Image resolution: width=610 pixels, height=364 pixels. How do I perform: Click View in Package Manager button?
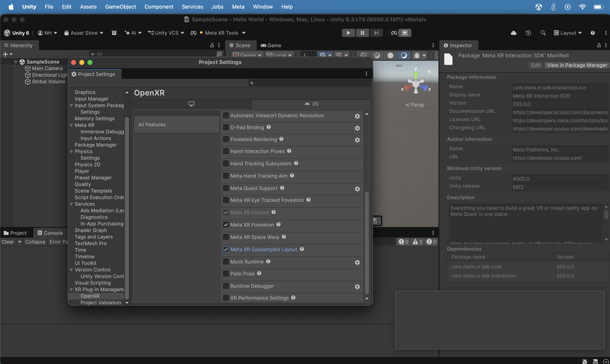coord(577,65)
